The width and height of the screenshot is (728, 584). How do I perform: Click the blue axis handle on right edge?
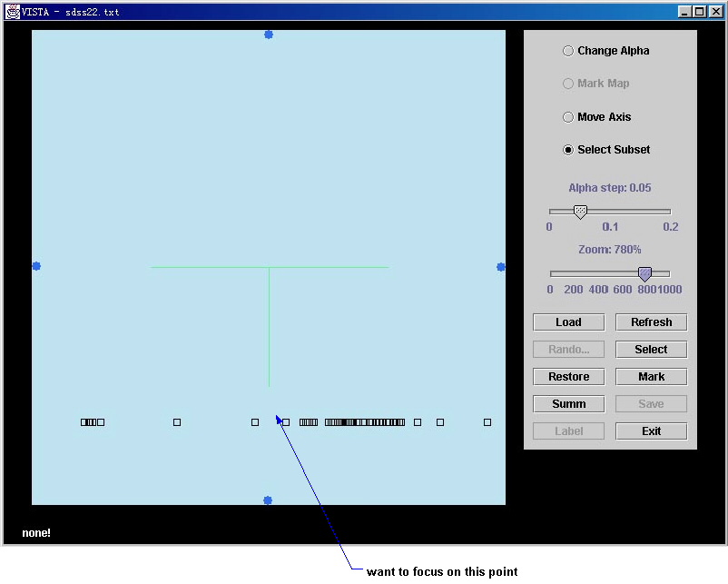(x=501, y=267)
